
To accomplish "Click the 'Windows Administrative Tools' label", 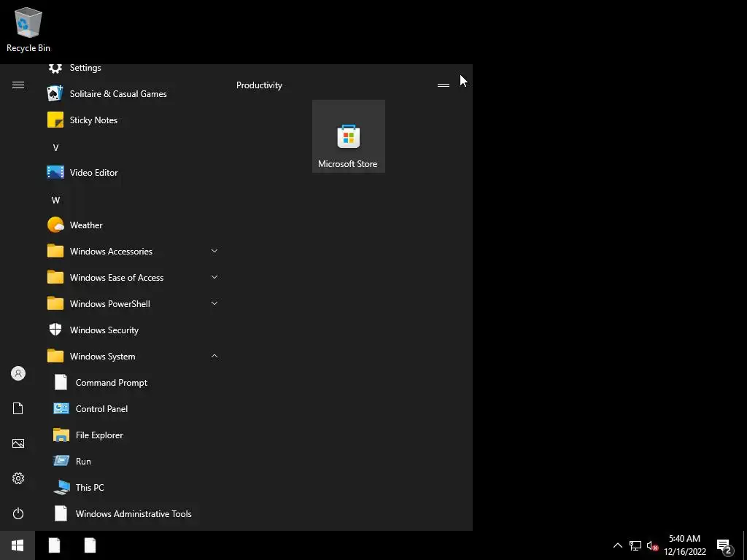I will point(133,513).
